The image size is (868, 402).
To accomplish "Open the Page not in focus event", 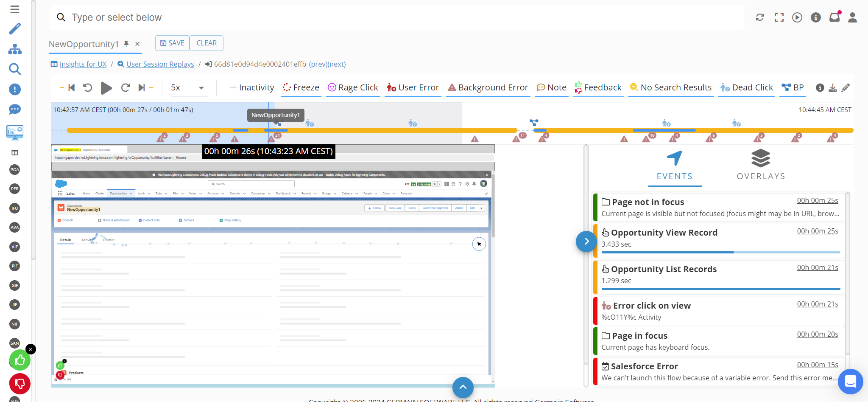I will pyautogui.click(x=719, y=207).
